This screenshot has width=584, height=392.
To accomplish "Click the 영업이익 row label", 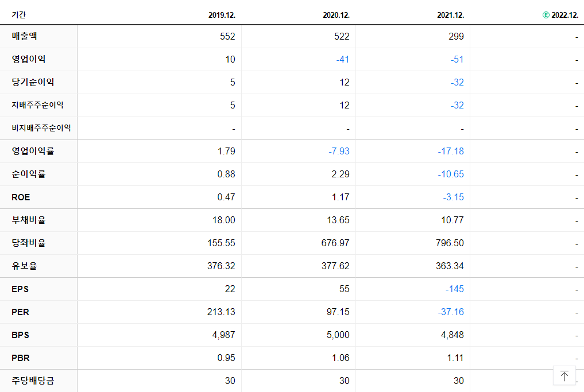I will [28, 59].
